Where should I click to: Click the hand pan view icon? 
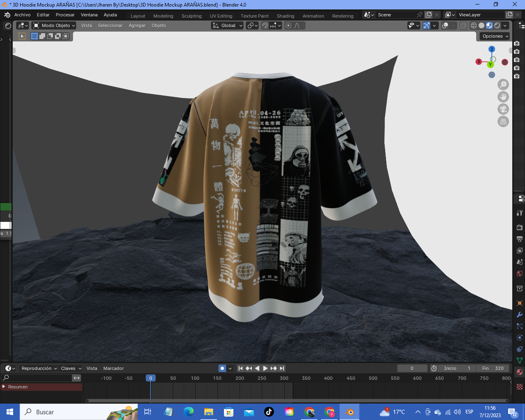503,97
